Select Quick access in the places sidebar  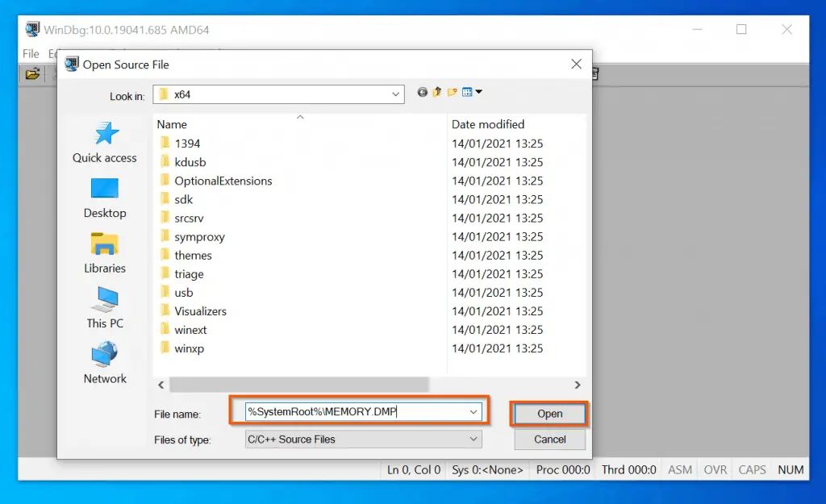105,143
